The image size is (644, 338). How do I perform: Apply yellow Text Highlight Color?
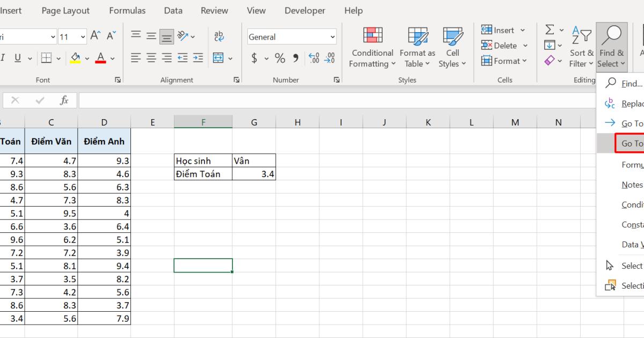(x=76, y=57)
